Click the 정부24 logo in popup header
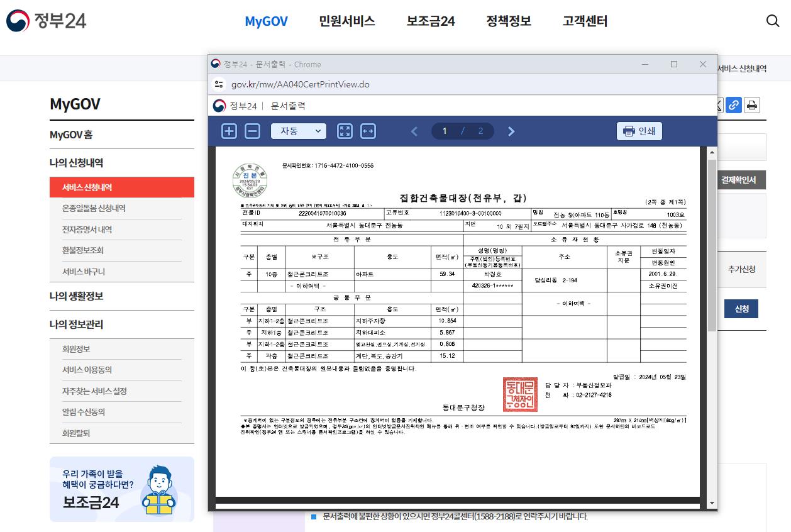 click(235, 106)
